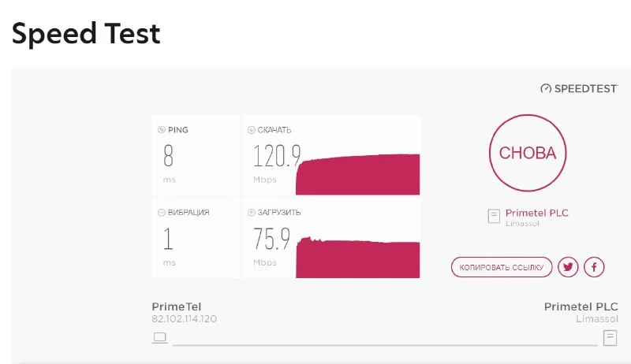Click the 120.9 Mbps download value
The height and width of the screenshot is (364, 631).
(276, 156)
